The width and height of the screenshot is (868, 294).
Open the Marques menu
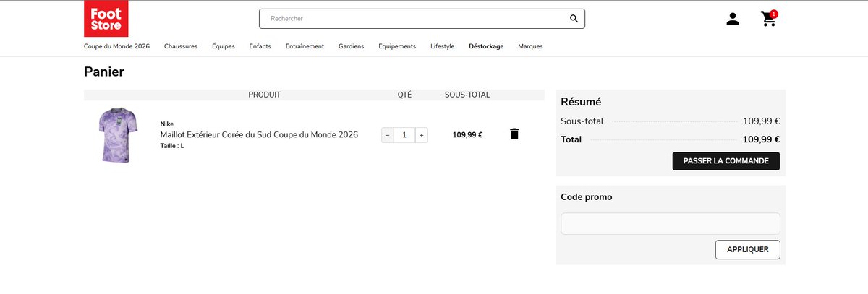pyautogui.click(x=530, y=46)
